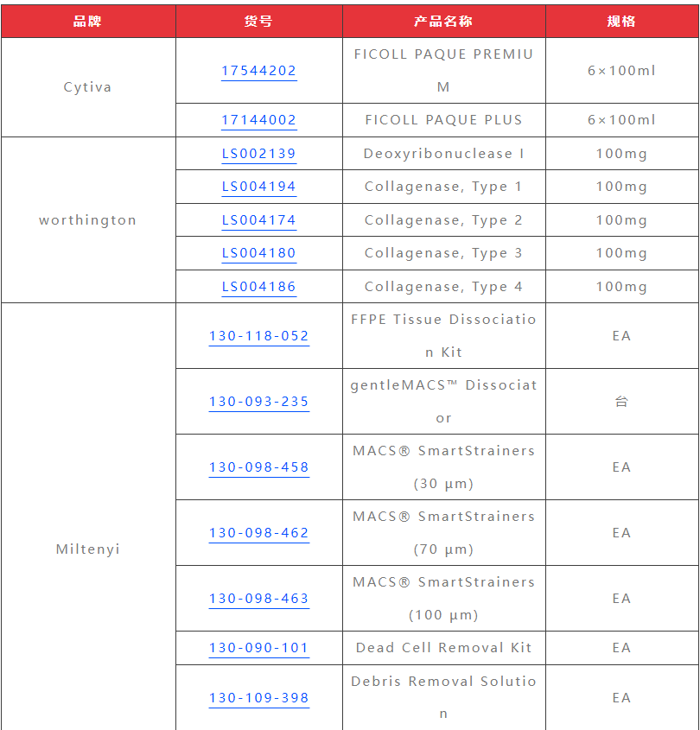This screenshot has width=700, height=730.
Task: Click catalog number 130-098-462
Action: pos(258,533)
